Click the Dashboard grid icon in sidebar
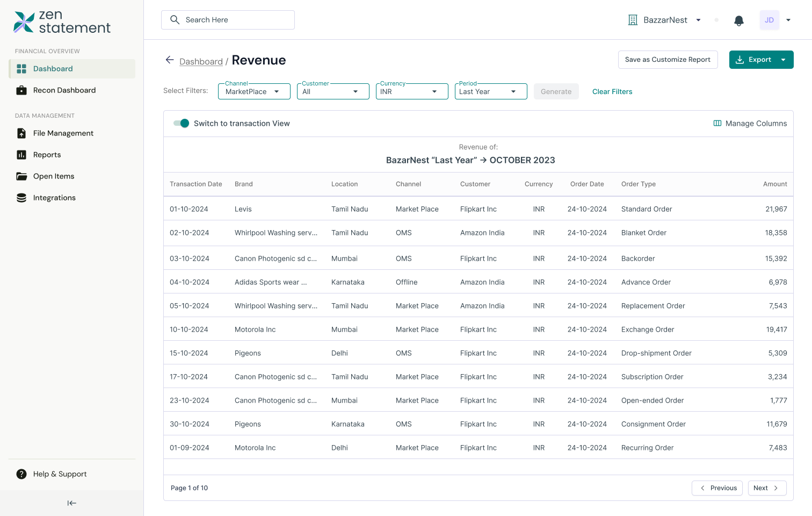Image resolution: width=812 pixels, height=516 pixels. point(21,69)
